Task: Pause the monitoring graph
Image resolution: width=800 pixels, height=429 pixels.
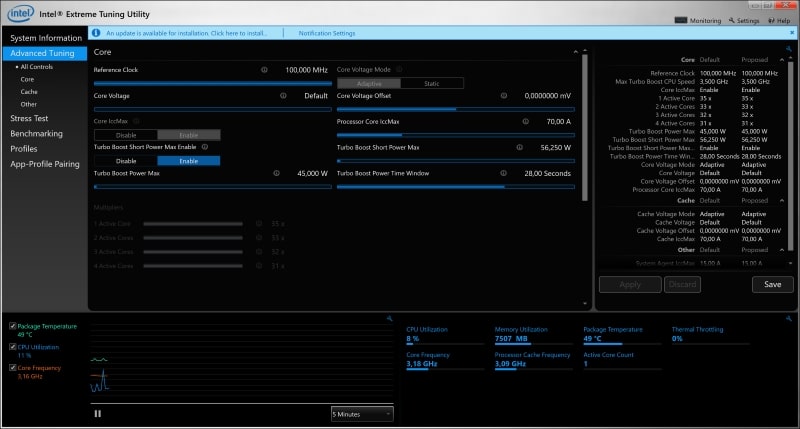Action: tap(97, 414)
